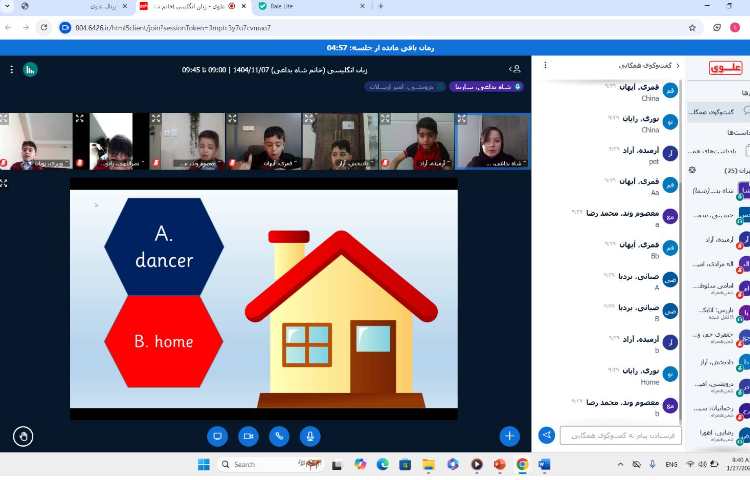Fullscreen the first webcam on the left
This screenshot has width=750, height=480.
click(5, 119)
